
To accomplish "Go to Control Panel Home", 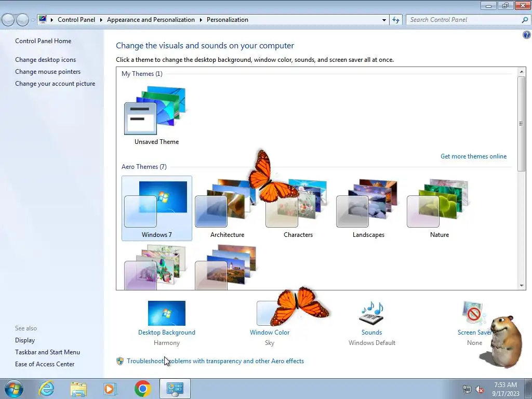I will (43, 41).
